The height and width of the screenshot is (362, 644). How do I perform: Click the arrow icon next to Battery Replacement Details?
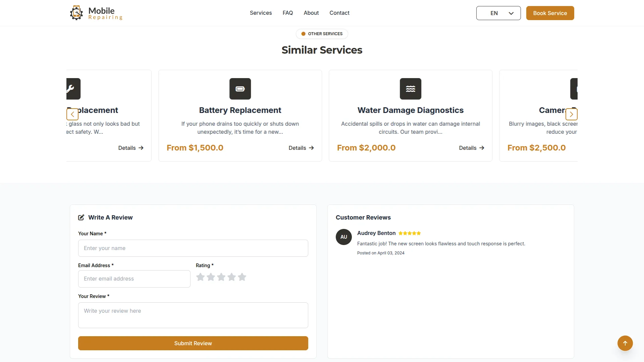click(311, 148)
